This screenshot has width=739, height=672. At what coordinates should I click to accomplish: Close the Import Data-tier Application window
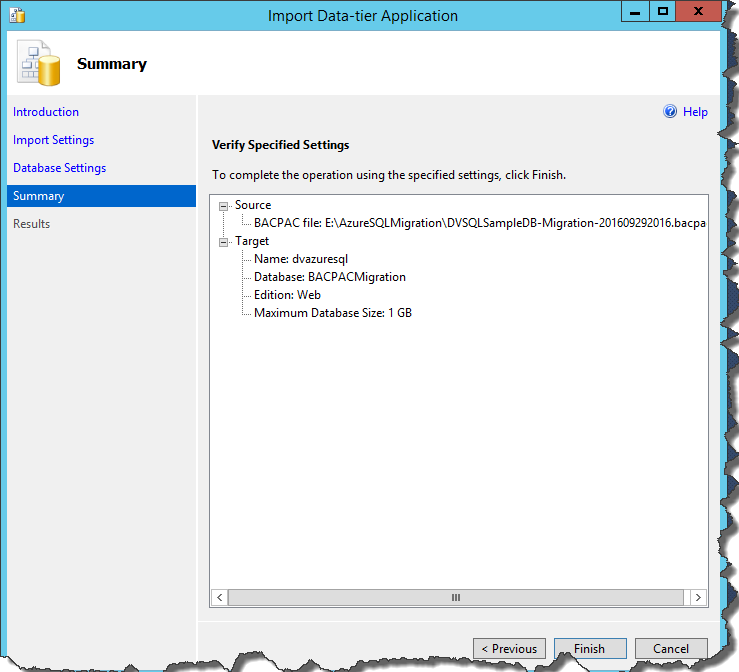[x=698, y=11]
